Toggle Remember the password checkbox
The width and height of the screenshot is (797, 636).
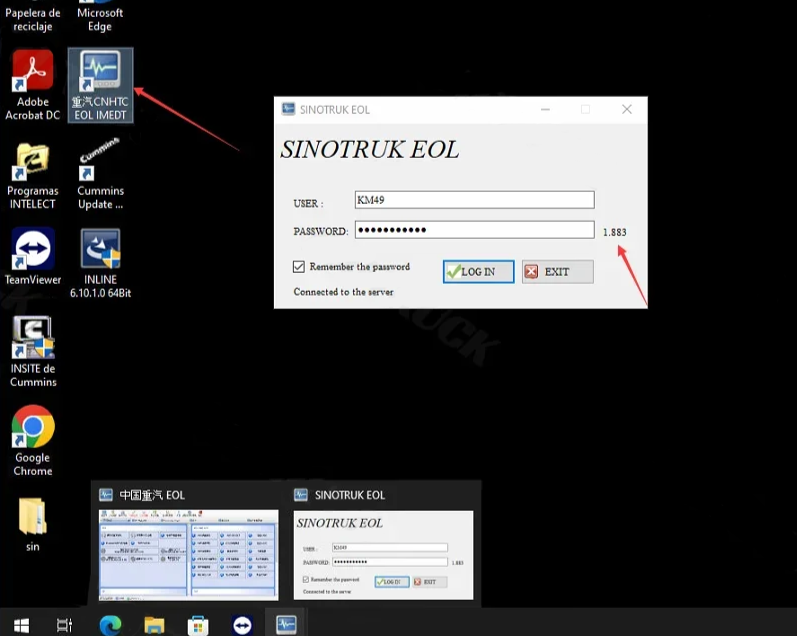pos(299,266)
